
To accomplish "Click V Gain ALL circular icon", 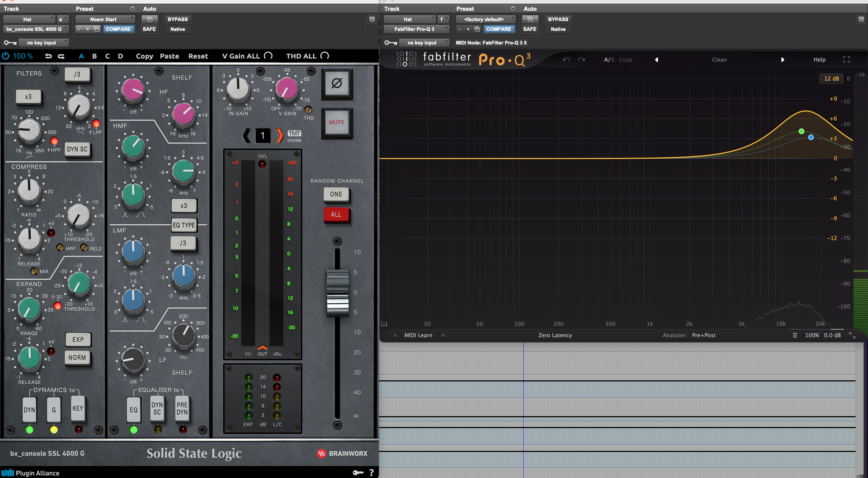I will point(268,56).
